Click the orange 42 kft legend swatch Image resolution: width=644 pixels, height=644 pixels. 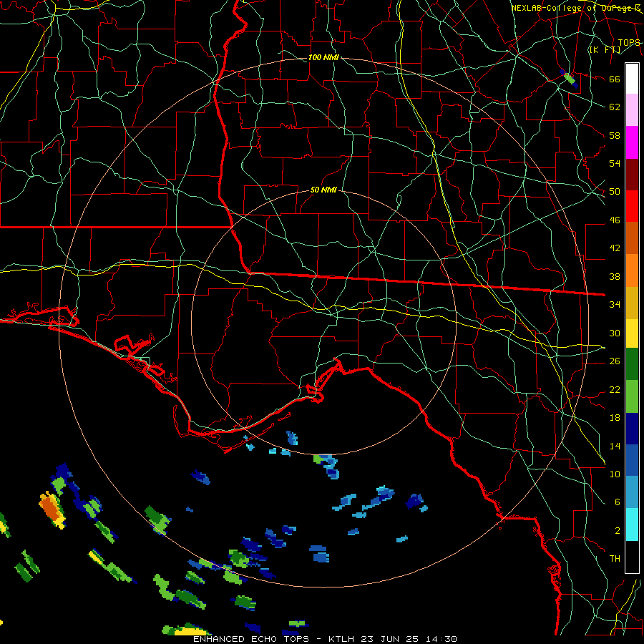pyautogui.click(x=632, y=270)
